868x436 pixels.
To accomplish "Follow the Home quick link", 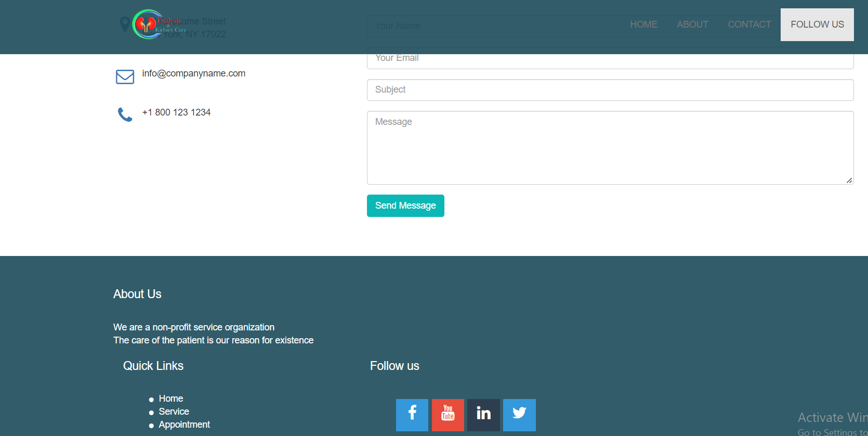I will tap(171, 399).
